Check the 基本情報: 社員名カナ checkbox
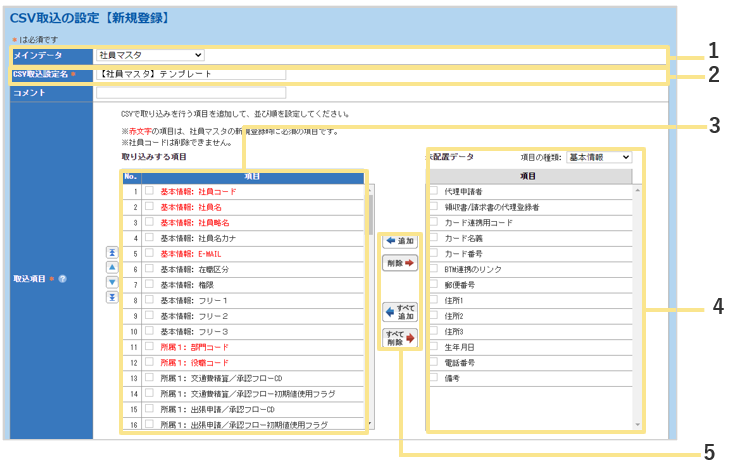The image size is (729, 464). pos(149,238)
